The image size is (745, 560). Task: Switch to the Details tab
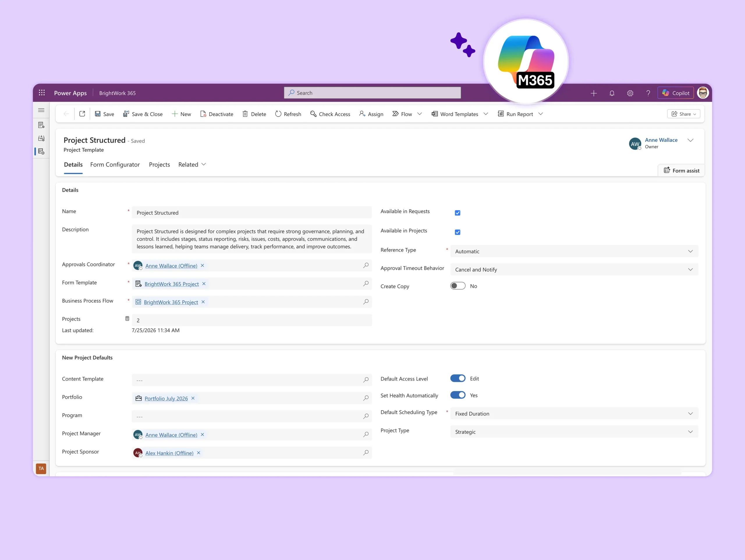[73, 164]
